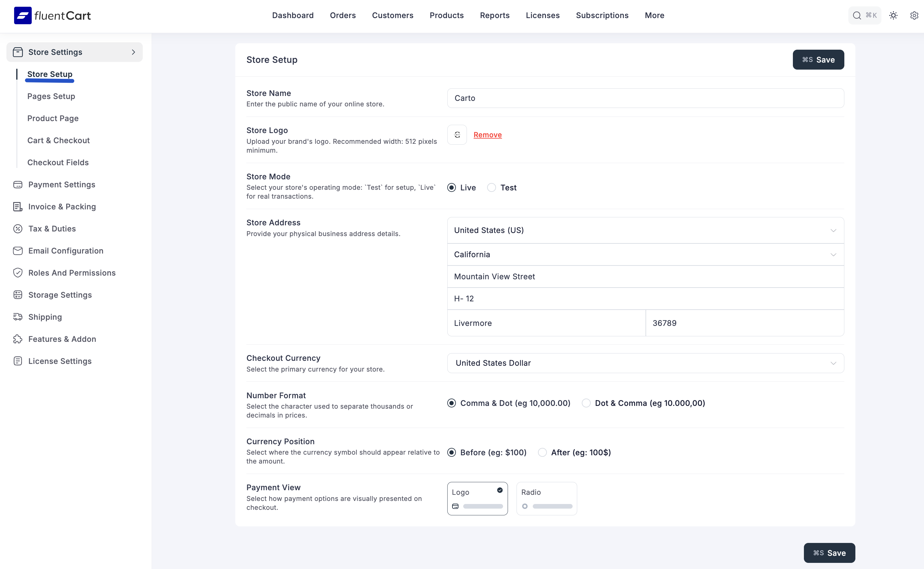Click the Invoice & Packing icon

(x=18, y=206)
